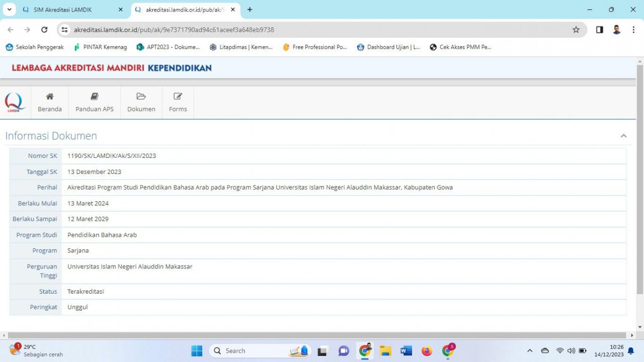
Task: Open the clock showing 10:26
Action: 609,350
